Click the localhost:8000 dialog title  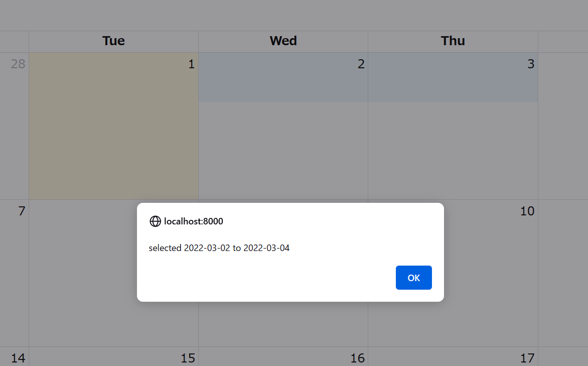point(194,221)
